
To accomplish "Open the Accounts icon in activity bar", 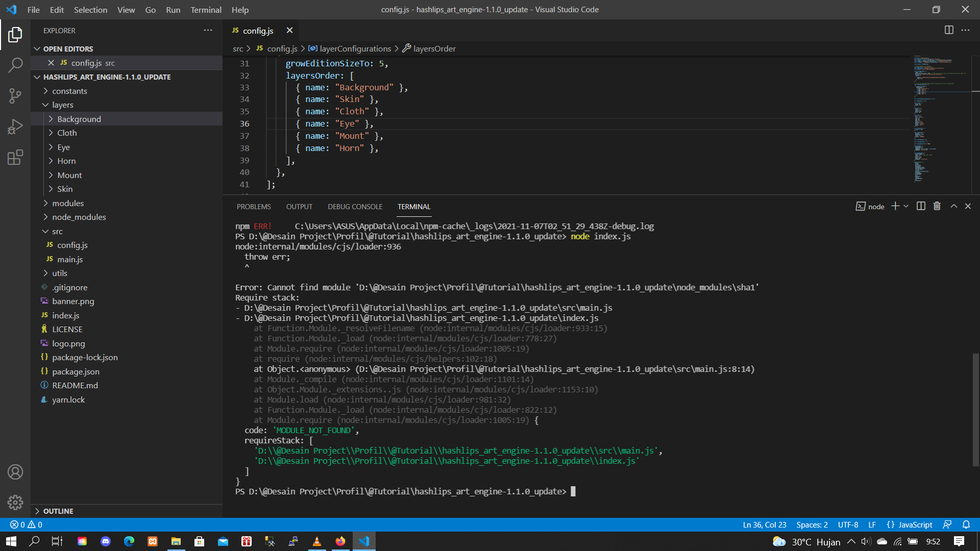I will [x=15, y=472].
